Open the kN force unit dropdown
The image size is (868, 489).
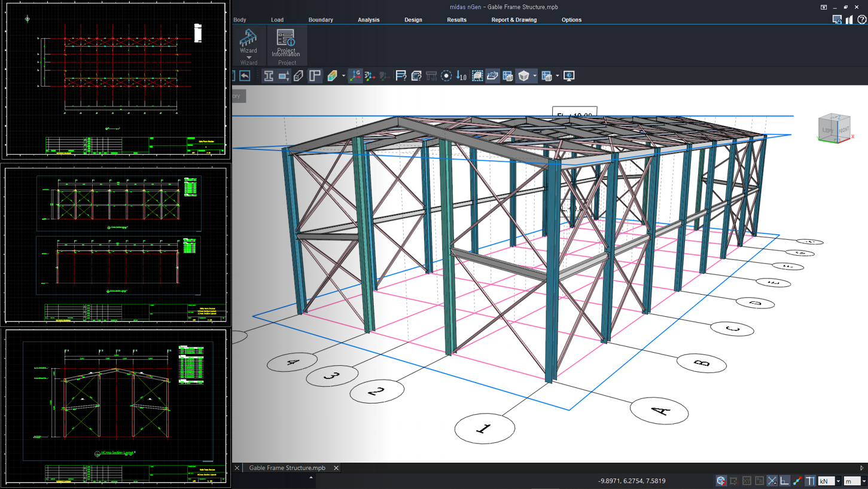click(x=838, y=480)
